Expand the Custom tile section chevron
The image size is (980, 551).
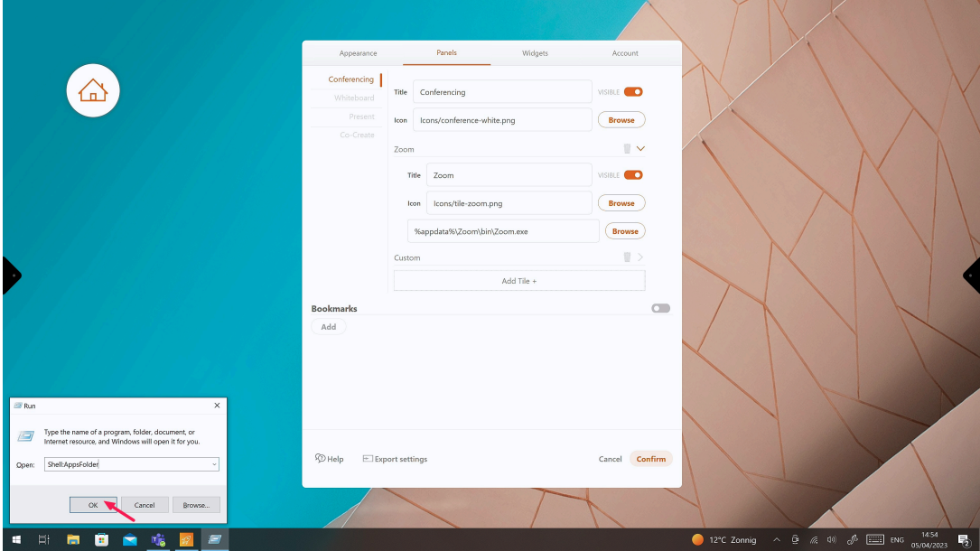pyautogui.click(x=641, y=257)
